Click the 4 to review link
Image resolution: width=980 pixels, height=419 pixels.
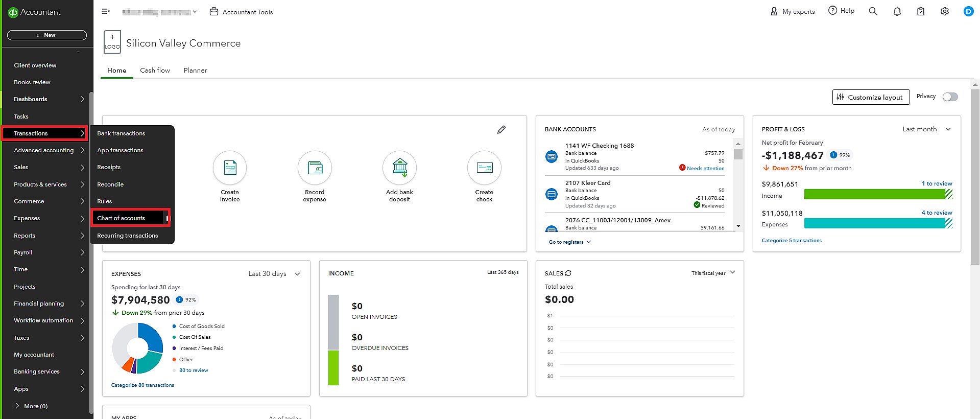937,213
